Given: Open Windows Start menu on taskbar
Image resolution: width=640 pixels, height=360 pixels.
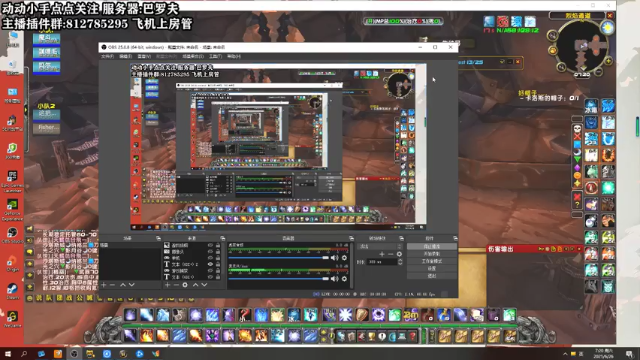Looking at the screenshot, I should pyautogui.click(x=8, y=354).
